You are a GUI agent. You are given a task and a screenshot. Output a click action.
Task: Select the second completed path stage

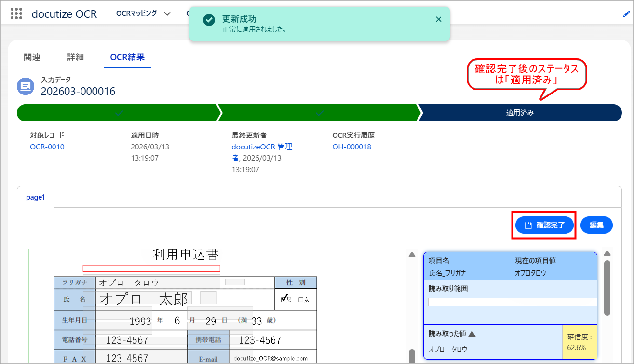318,113
